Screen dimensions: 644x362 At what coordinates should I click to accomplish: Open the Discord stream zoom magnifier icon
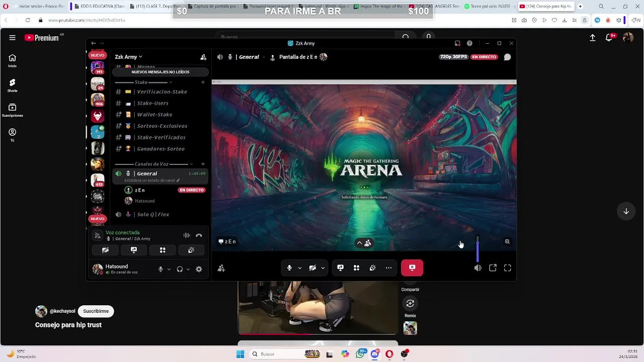tap(507, 242)
